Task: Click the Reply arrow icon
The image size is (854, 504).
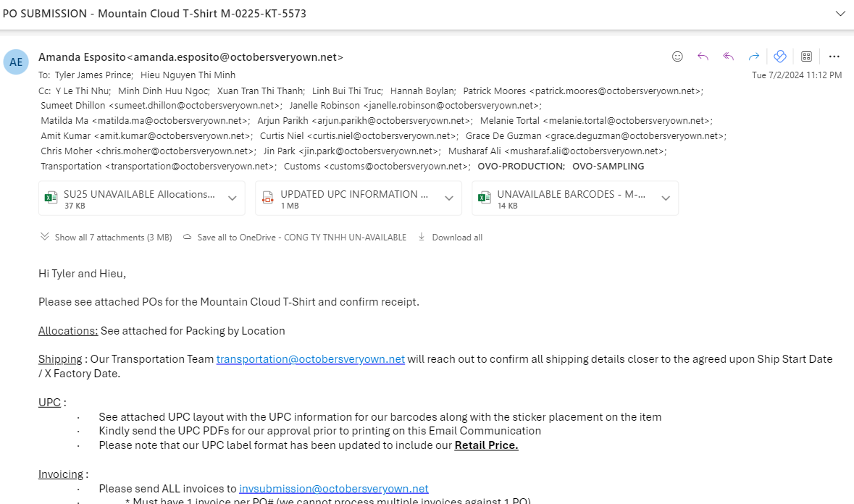Action: [703, 56]
